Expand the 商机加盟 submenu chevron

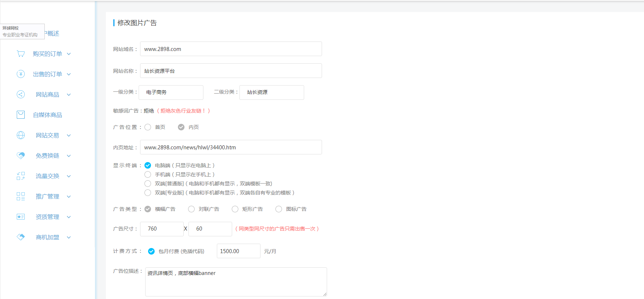[69, 237]
